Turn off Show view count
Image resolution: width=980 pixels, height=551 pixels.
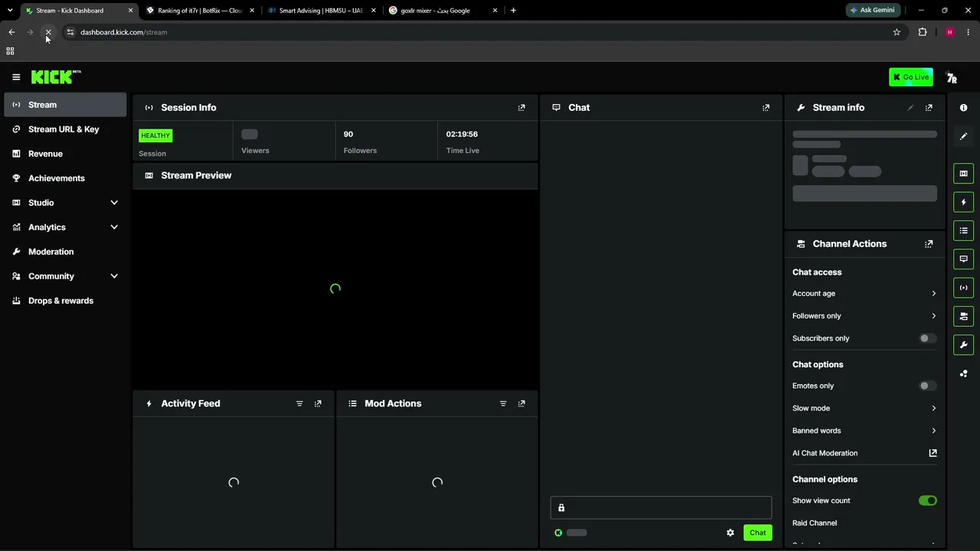tap(927, 500)
